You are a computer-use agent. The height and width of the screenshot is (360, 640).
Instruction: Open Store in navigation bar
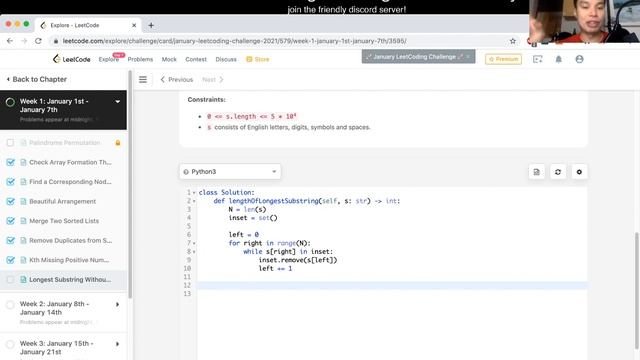[258, 59]
